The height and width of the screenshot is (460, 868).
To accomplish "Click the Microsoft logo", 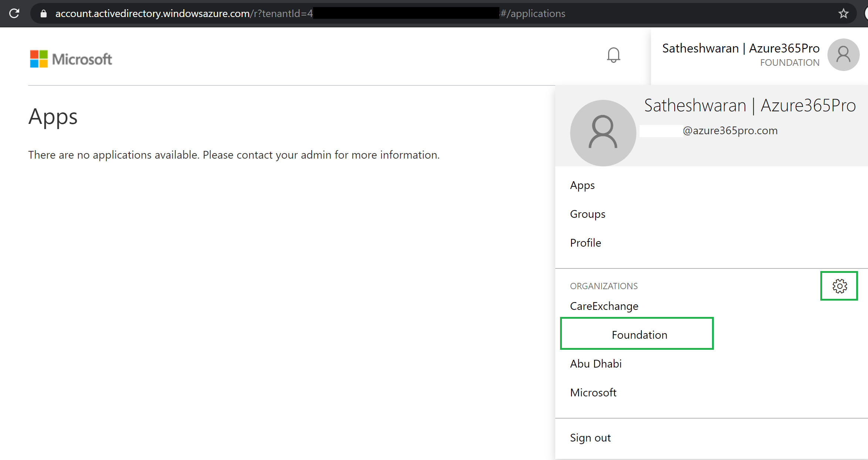I will tap(71, 59).
